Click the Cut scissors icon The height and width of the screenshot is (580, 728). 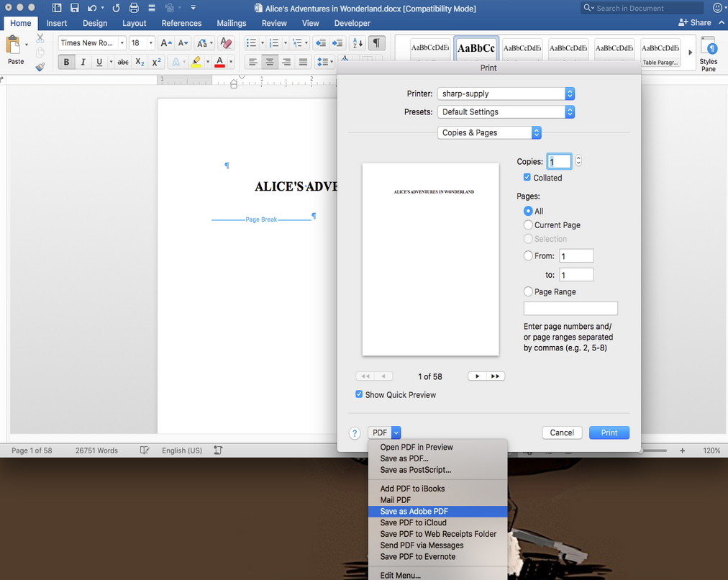click(x=40, y=38)
